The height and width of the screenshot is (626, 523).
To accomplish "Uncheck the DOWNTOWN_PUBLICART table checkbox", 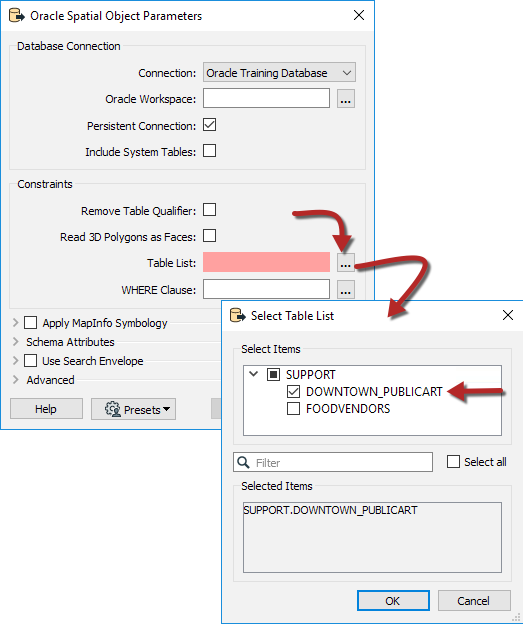I will coord(293,391).
